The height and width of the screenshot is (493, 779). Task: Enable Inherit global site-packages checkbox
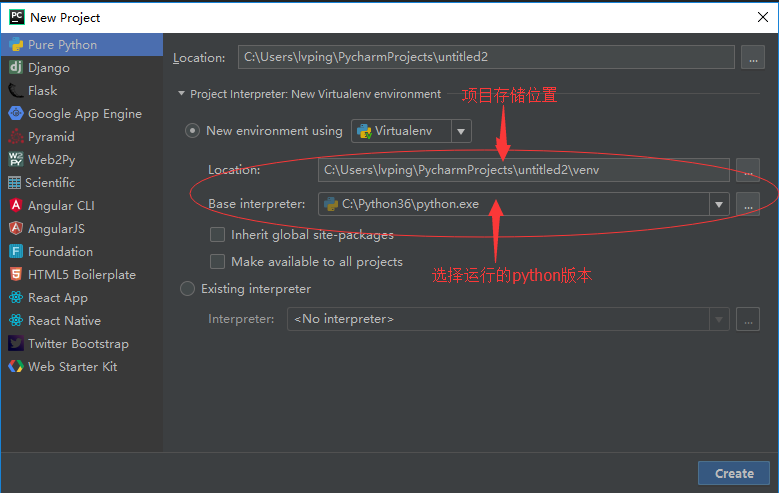[x=217, y=235]
